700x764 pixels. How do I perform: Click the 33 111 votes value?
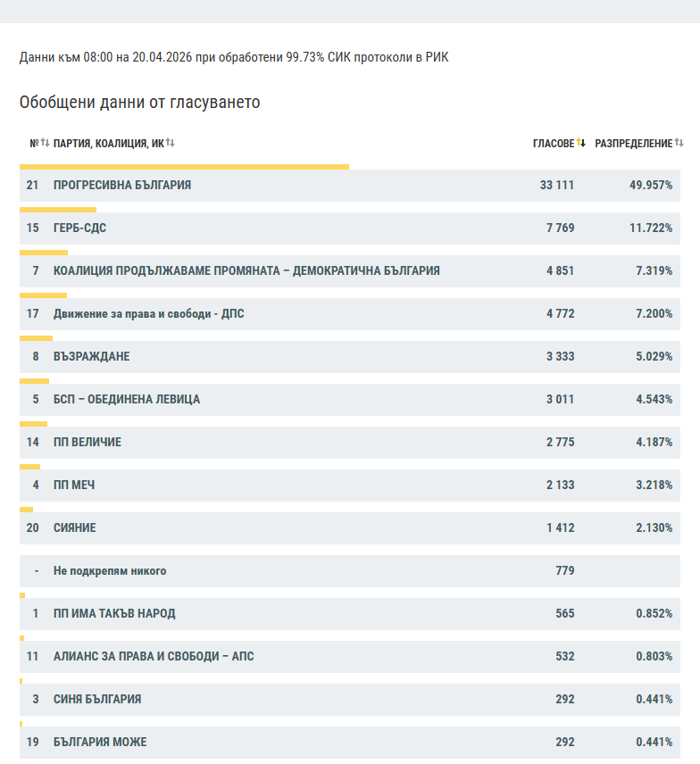pos(557,186)
